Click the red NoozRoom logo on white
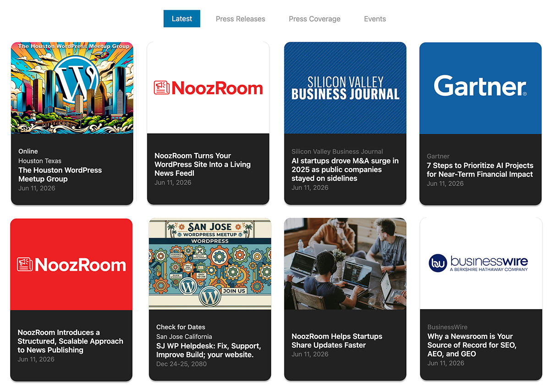Viewport: 550px width, 392px height. (208, 88)
